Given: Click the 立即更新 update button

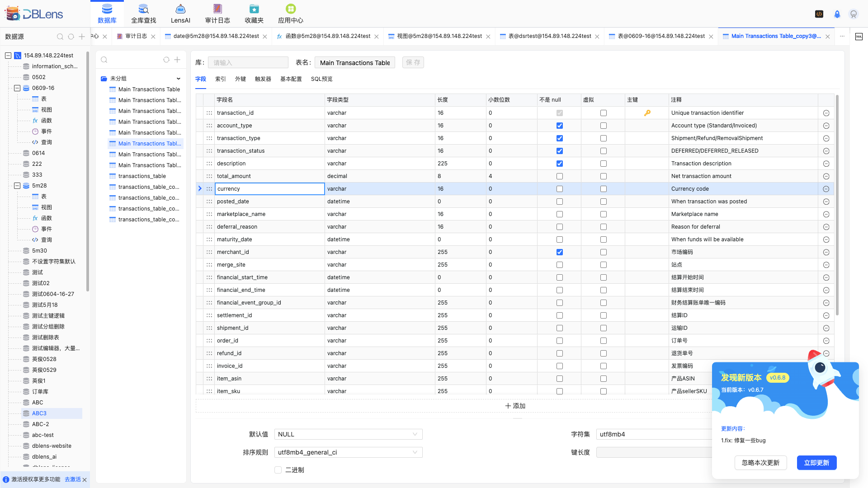Looking at the screenshot, I should 816,463.
